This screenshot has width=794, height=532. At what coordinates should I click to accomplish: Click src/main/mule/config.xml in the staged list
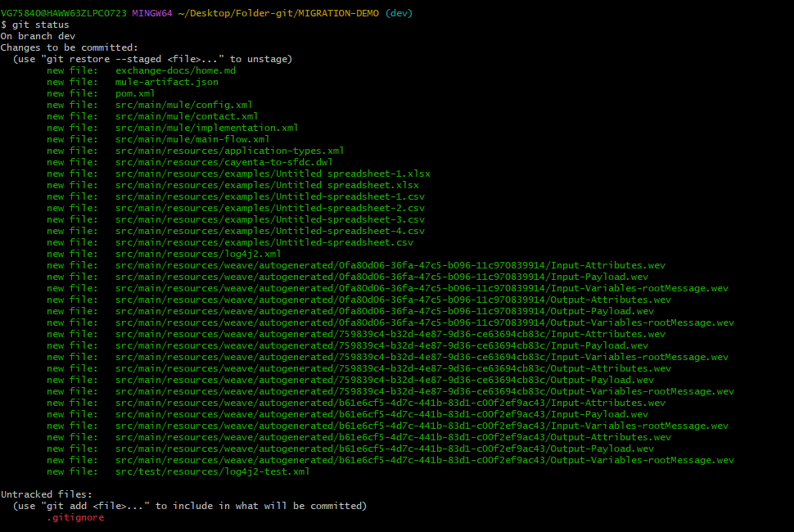click(183, 104)
